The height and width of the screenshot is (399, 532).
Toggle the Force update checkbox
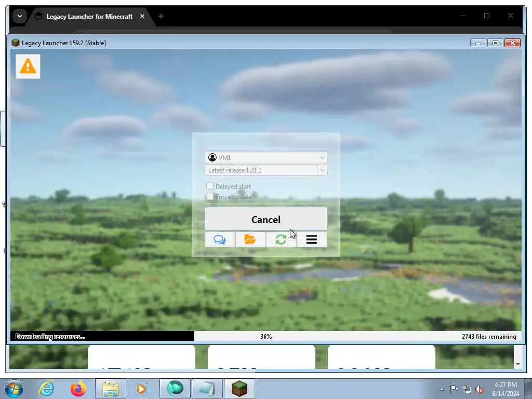pyautogui.click(x=210, y=197)
